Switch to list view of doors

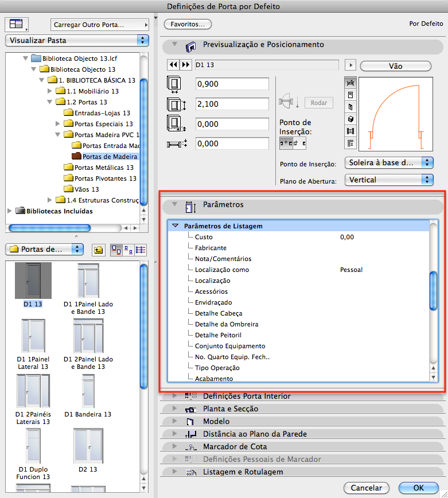coord(141,250)
